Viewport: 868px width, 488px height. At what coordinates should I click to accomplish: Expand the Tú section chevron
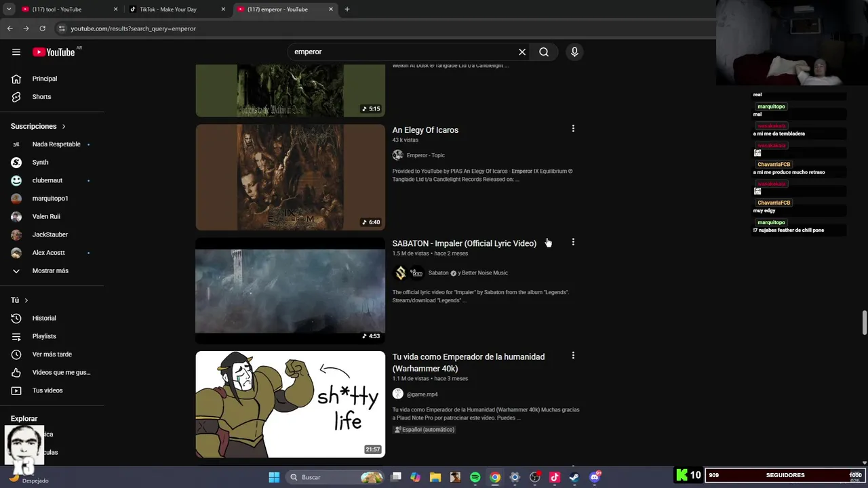(x=26, y=300)
